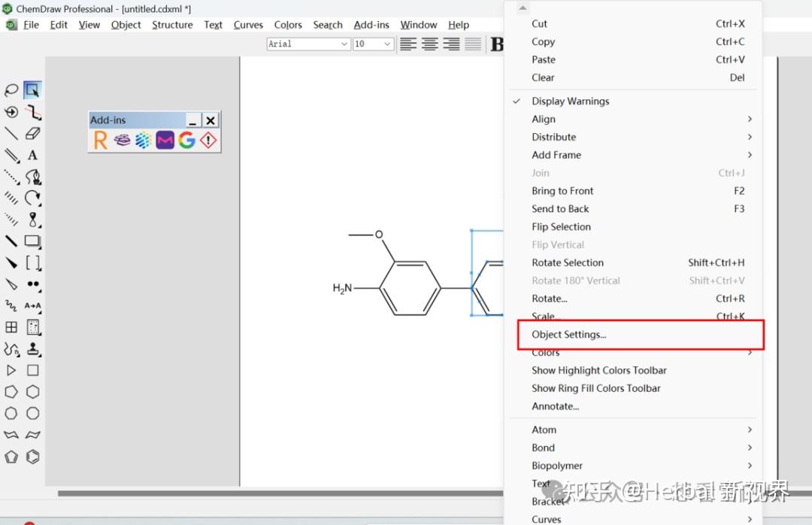Expand the Distribute submenu
This screenshot has width=812, height=525.
point(633,137)
